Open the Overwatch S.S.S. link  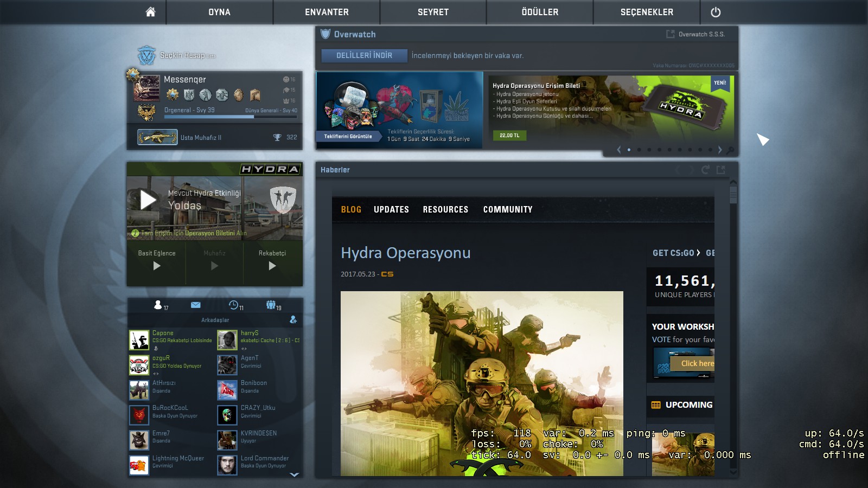point(701,34)
